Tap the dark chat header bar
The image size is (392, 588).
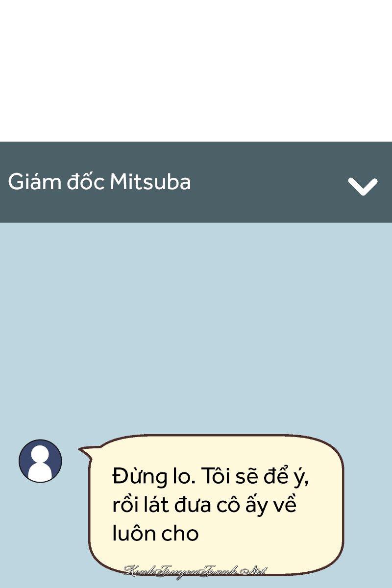196,182
